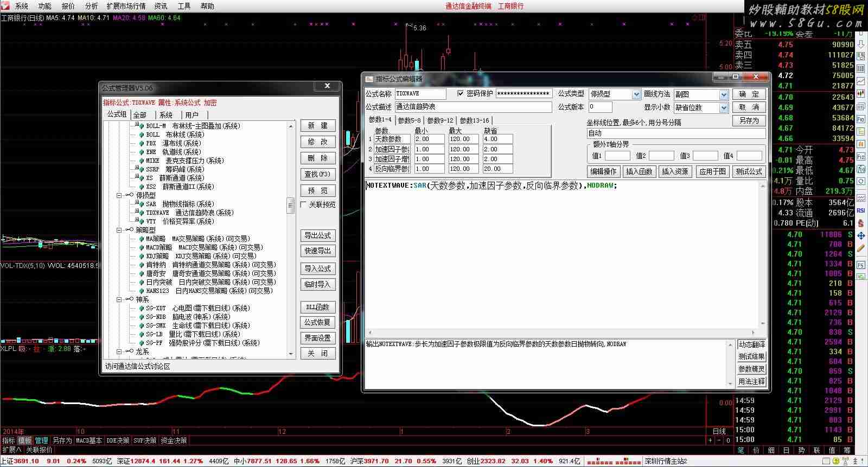Open the 分析 menu
The width and height of the screenshot is (868, 467).
click(x=92, y=6)
